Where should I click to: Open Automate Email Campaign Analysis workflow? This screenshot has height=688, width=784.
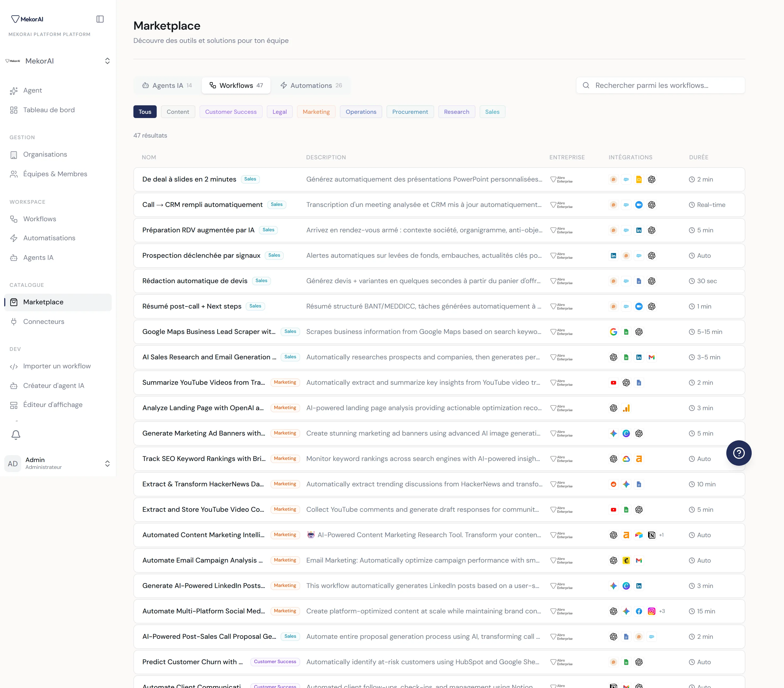[439, 560]
